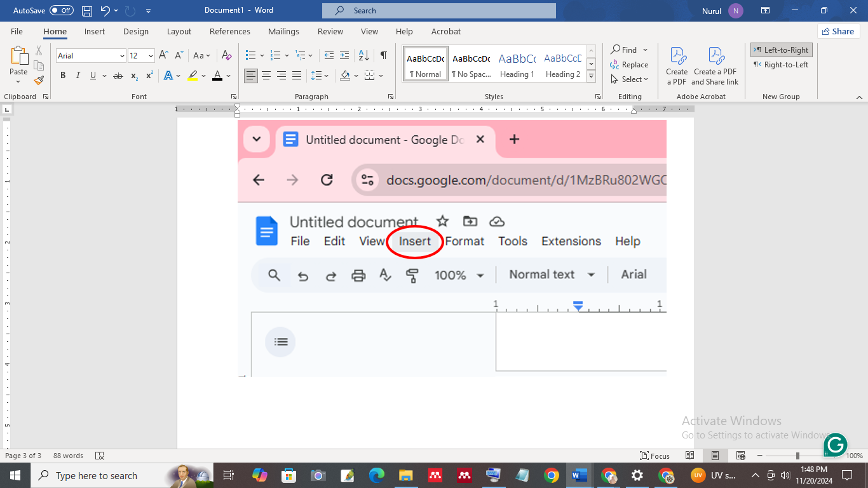This screenshot has height=488, width=868.
Task: Apply subscript formatting
Action: [x=134, y=76]
